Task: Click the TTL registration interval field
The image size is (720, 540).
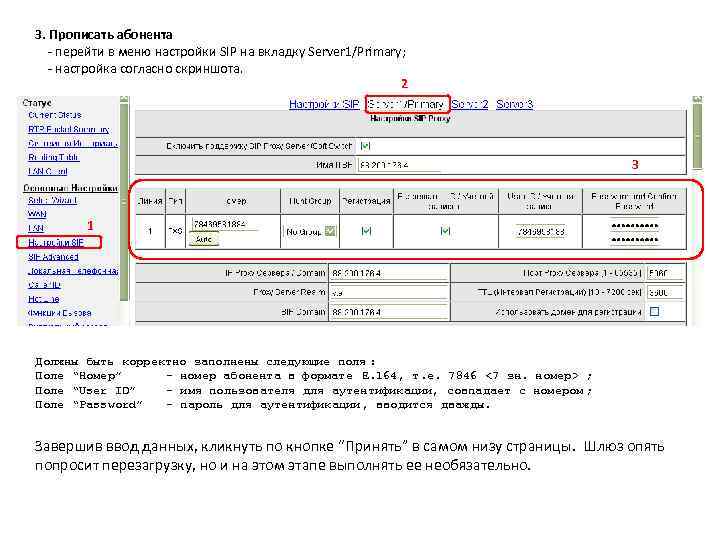Action: pos(665,292)
